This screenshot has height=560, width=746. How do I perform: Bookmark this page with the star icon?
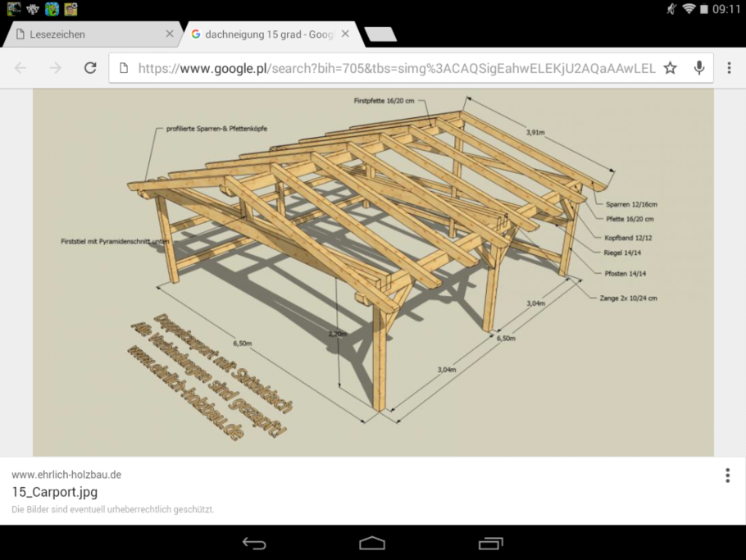click(x=671, y=68)
